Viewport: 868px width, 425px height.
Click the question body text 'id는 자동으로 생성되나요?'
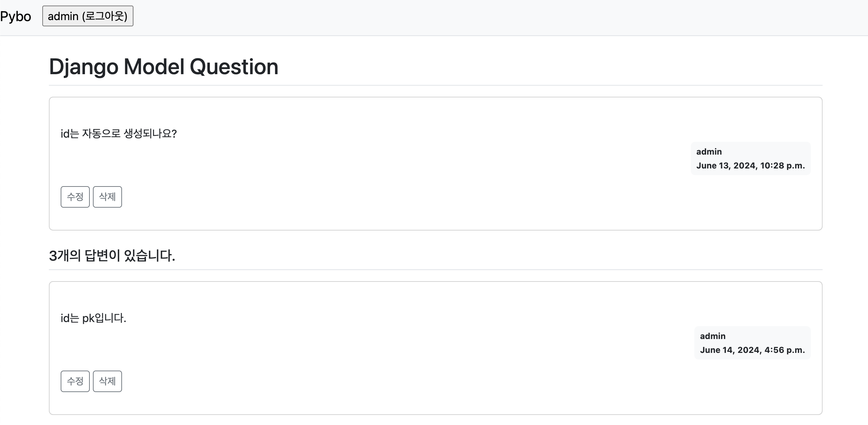click(119, 133)
